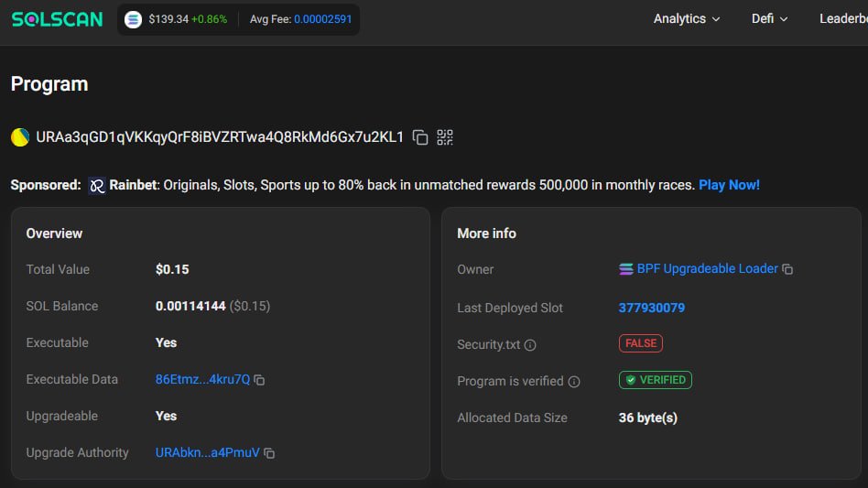868x488 pixels.
Task: Open Last Deployed Slot 377930079
Action: coord(652,308)
